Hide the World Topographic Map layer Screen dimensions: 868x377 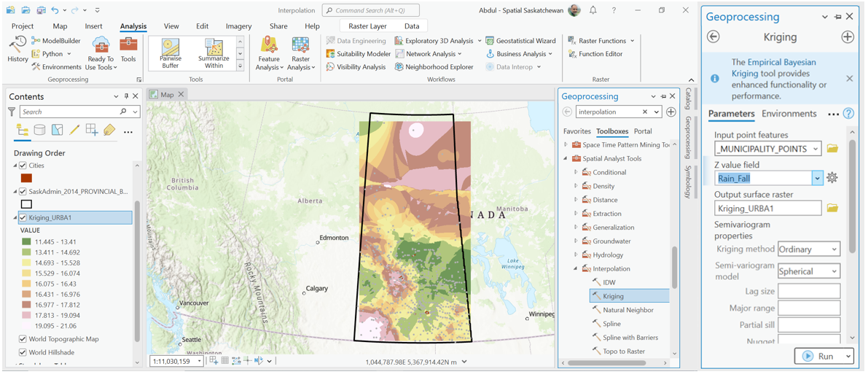[23, 339]
